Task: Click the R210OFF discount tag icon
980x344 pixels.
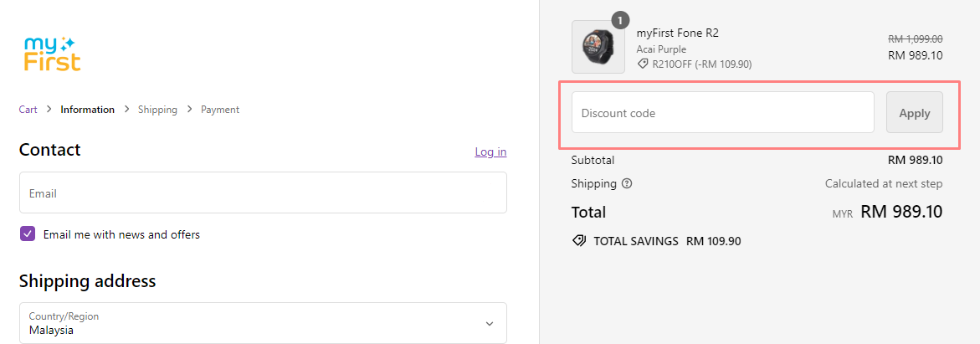Action: (x=643, y=64)
